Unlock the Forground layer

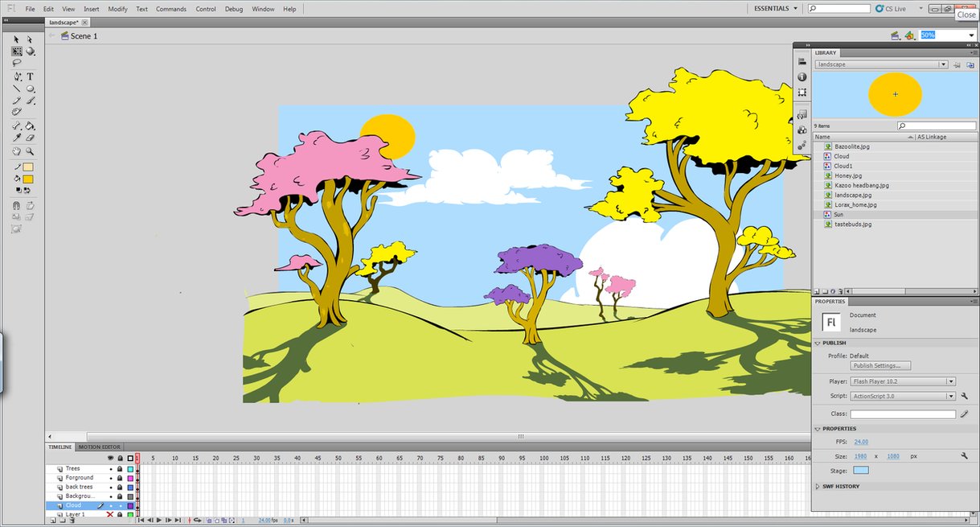[120, 478]
